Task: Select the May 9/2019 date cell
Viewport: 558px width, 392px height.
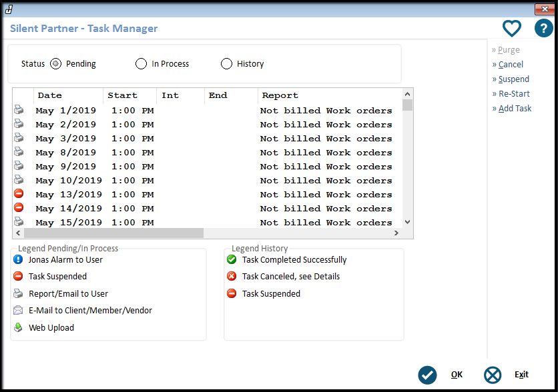Action: (66, 166)
